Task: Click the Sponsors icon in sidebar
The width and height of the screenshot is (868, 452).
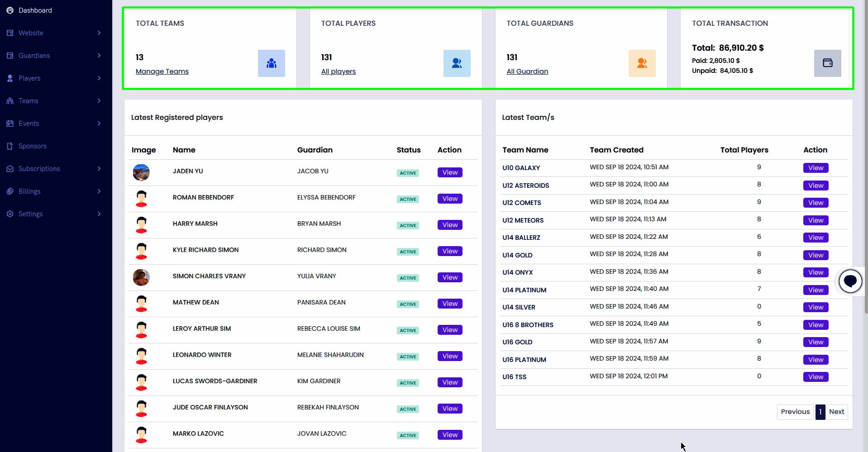Action: coord(10,146)
